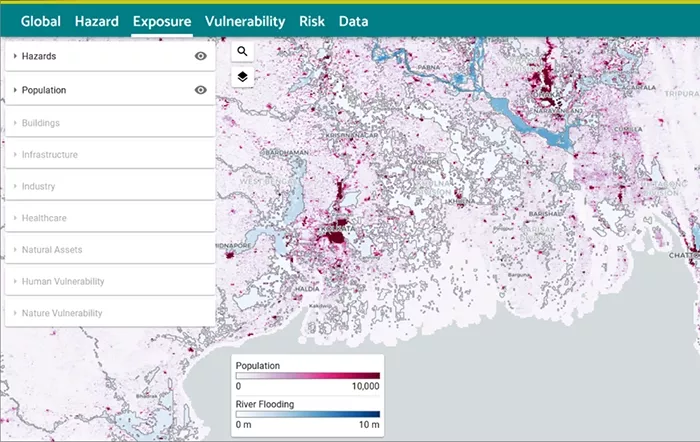Open the map search tool

242,51
